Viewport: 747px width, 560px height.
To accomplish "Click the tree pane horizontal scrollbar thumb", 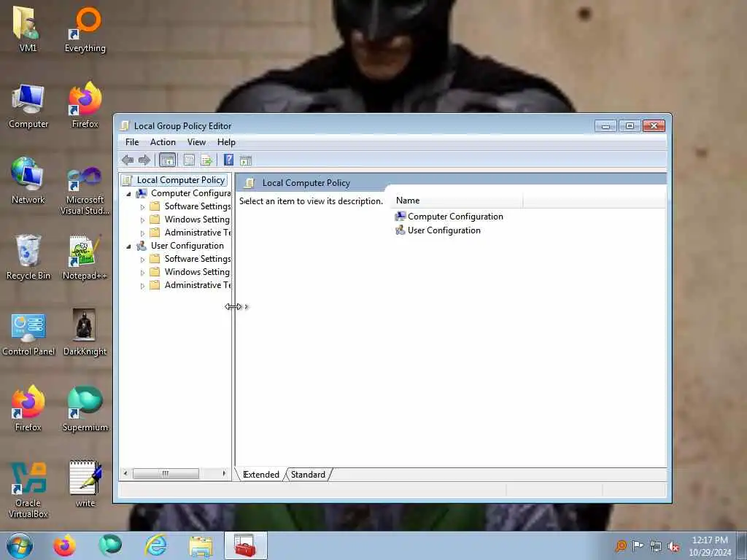I will pyautogui.click(x=166, y=473).
